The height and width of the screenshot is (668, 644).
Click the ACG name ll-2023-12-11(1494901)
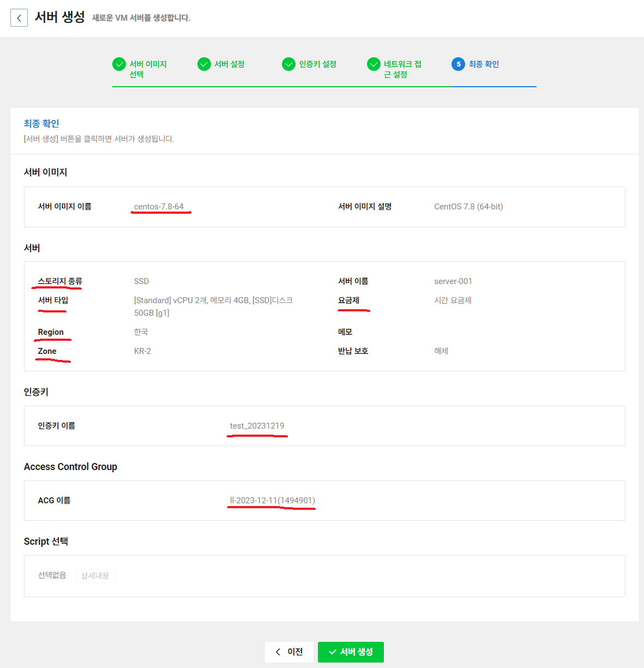(271, 500)
